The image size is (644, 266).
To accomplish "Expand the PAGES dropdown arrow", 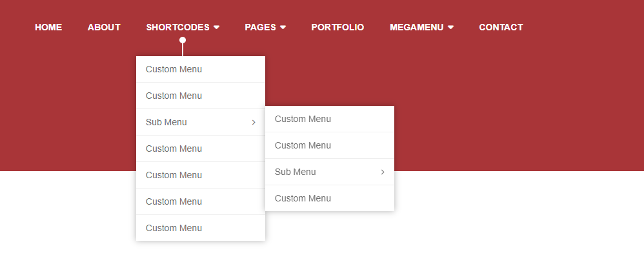I will (283, 27).
